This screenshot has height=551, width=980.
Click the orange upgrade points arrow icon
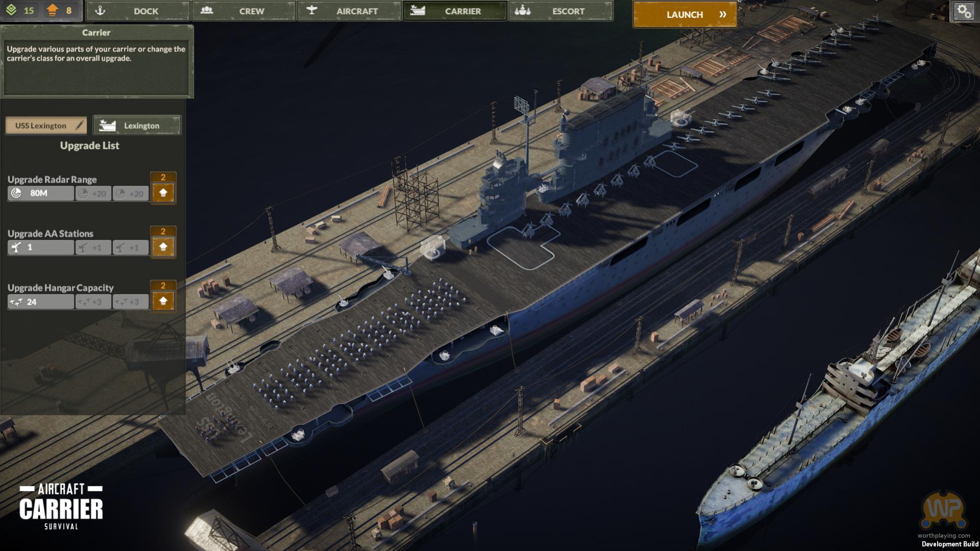point(52,10)
